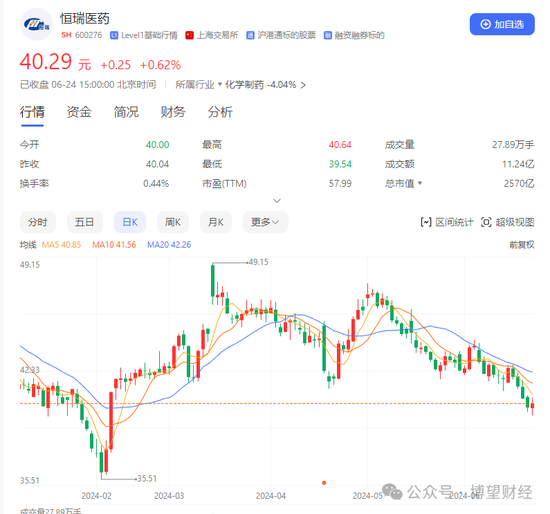Click the 2024-02 date axis label
This screenshot has width=550, height=514.
coord(96,496)
